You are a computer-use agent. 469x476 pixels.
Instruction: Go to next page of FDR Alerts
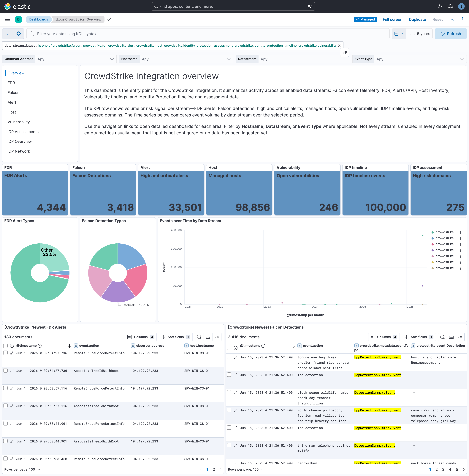(220, 470)
